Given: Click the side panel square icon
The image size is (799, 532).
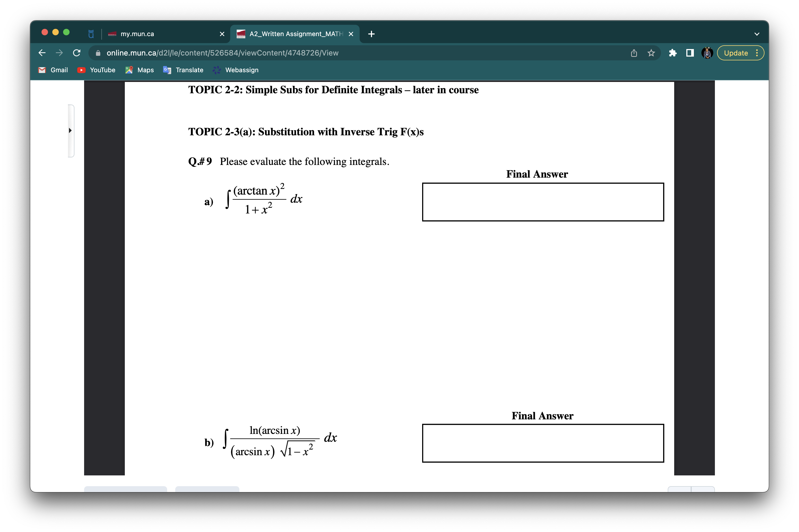Looking at the screenshot, I should click(690, 53).
